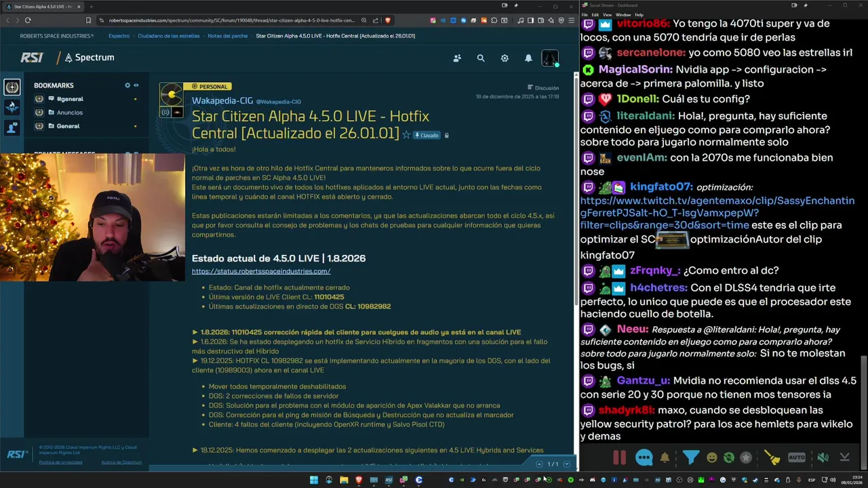Select Star Citizen Alpha browser tab
This screenshot has width=868, height=488.
(x=43, y=6)
